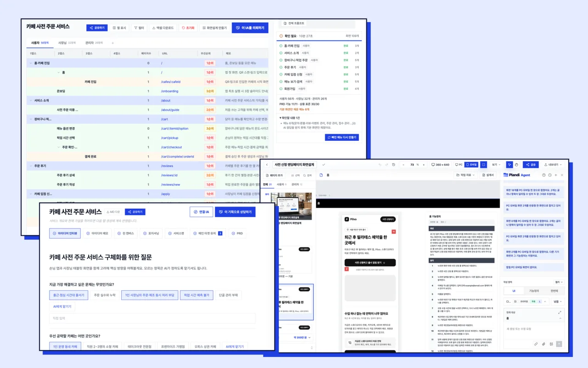588x368 pixels.
Task: Increase zoom with the plus button beside 73%
Action: pos(423,164)
